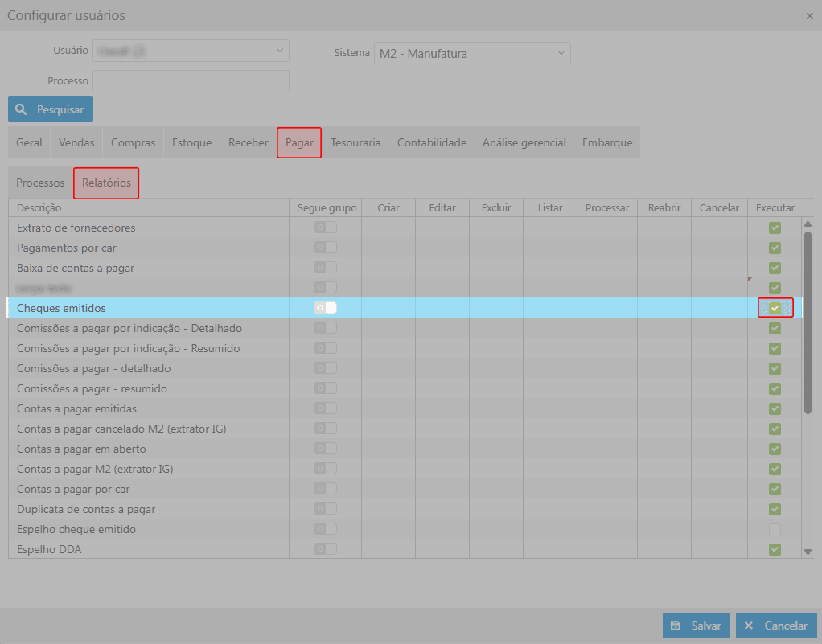Switch to the Tesouraria tab
Image resolution: width=822 pixels, height=644 pixels.
[356, 142]
